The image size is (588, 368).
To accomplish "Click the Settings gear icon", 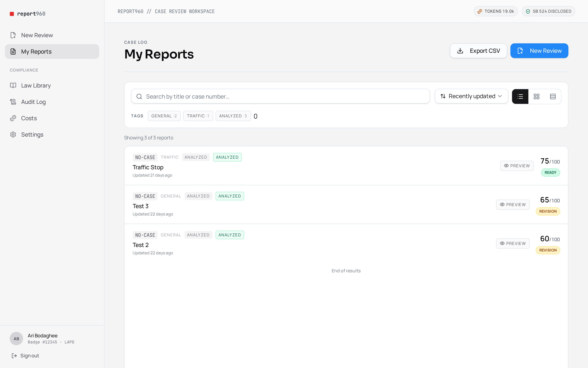I will (13, 135).
